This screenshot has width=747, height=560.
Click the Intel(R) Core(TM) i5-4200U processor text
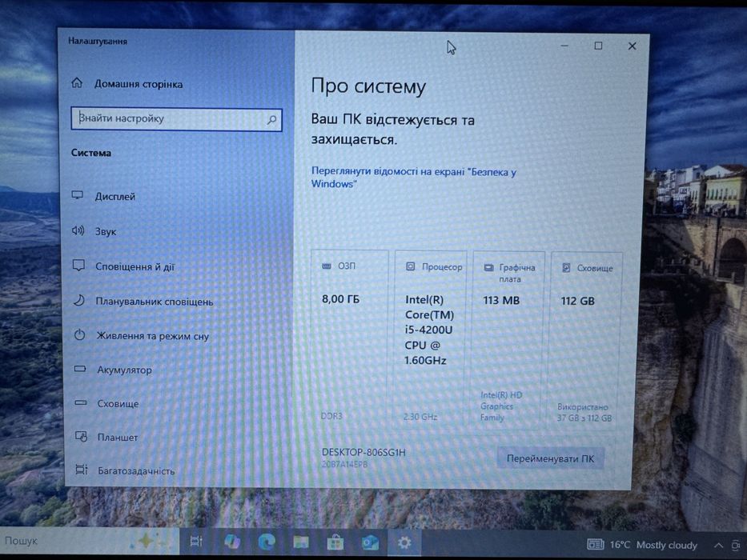point(429,330)
